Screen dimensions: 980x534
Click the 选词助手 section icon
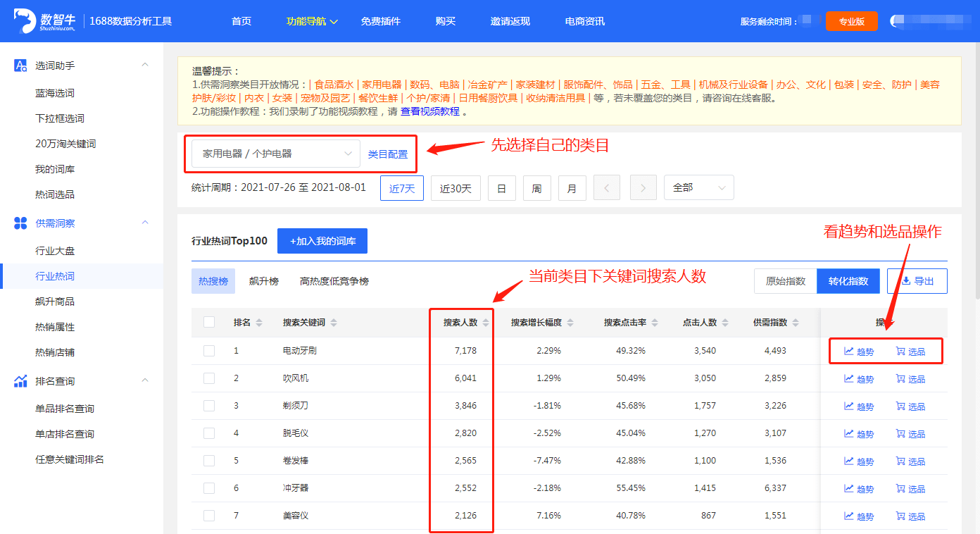pos(21,66)
